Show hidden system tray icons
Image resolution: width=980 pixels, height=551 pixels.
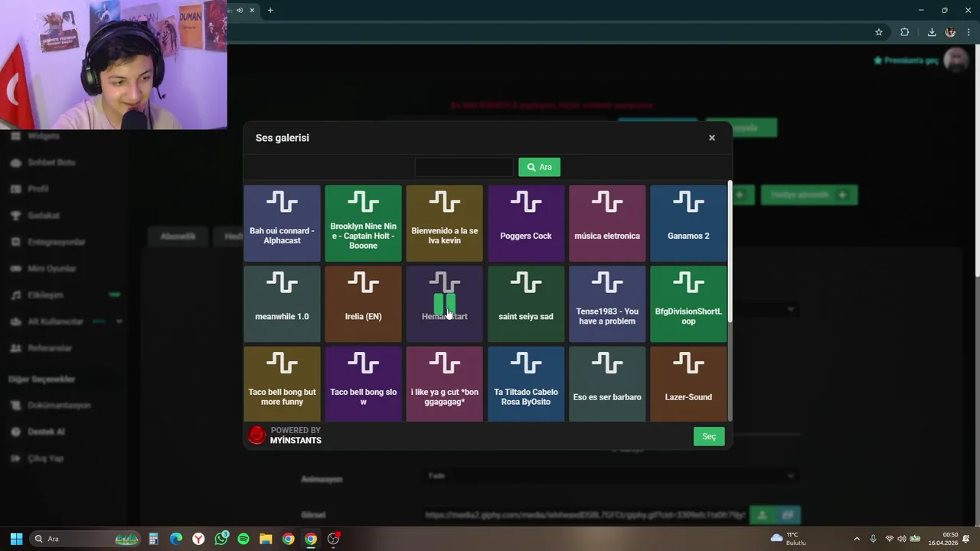click(857, 539)
